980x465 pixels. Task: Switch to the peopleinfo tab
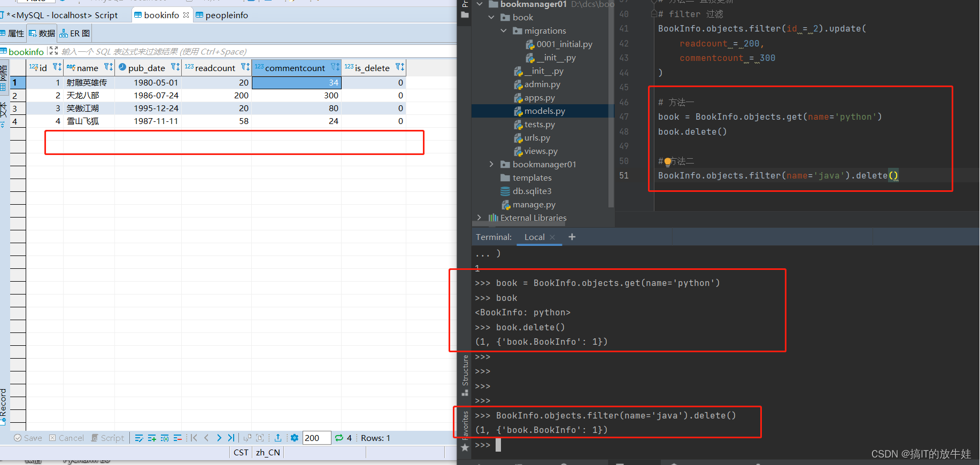221,15
